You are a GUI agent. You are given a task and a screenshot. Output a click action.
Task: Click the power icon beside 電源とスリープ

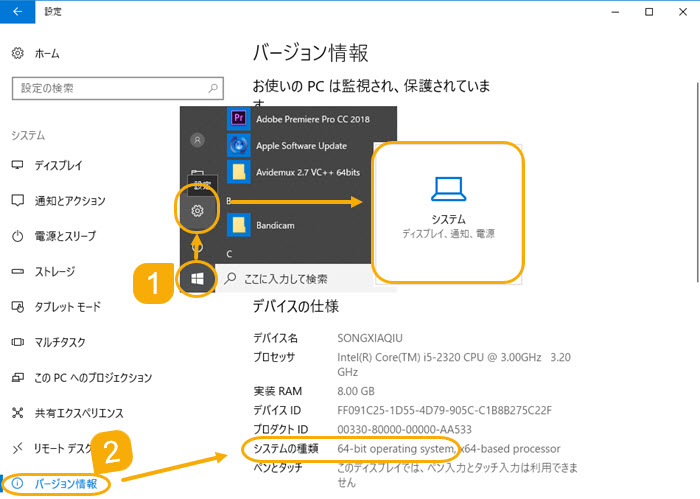click(x=17, y=236)
